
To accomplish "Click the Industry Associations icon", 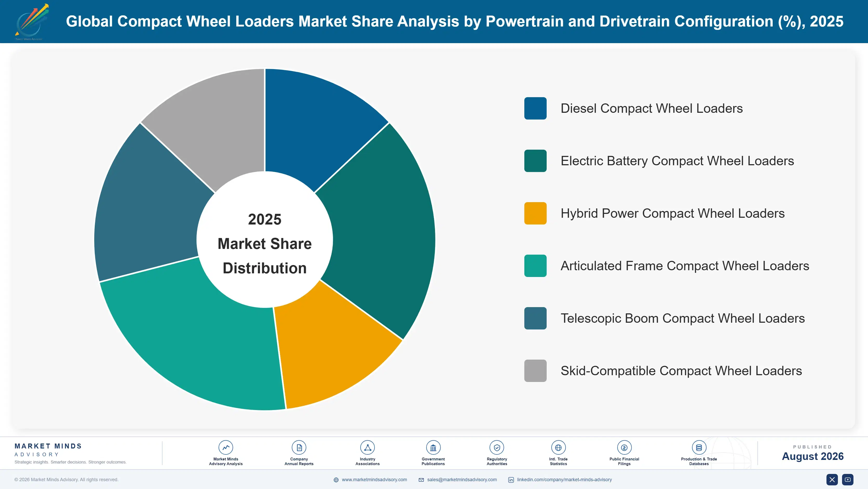I will (367, 447).
